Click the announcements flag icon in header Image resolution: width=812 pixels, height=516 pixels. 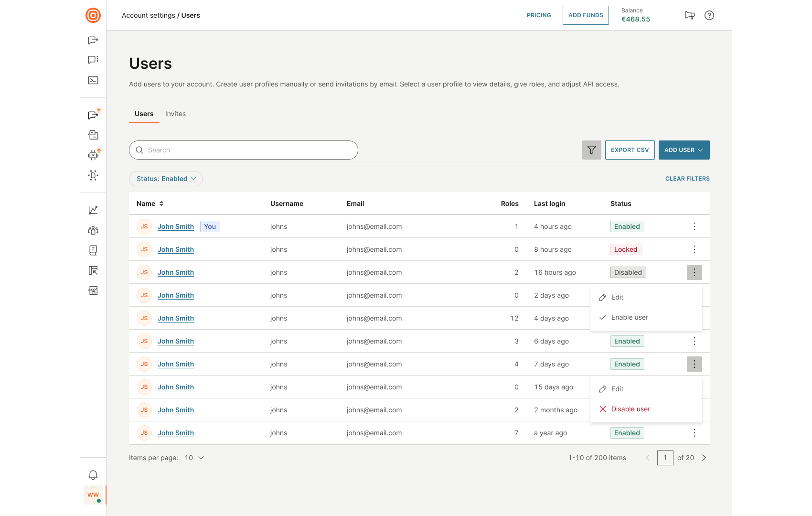pyautogui.click(x=690, y=15)
